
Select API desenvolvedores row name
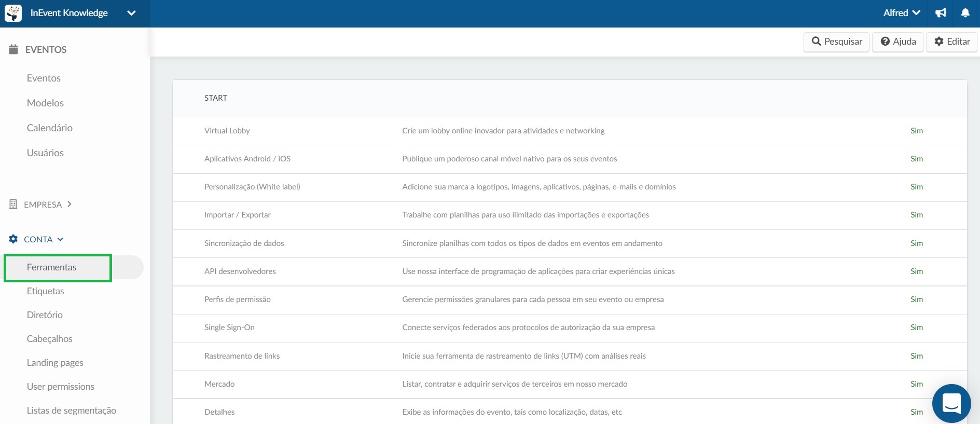tap(240, 271)
